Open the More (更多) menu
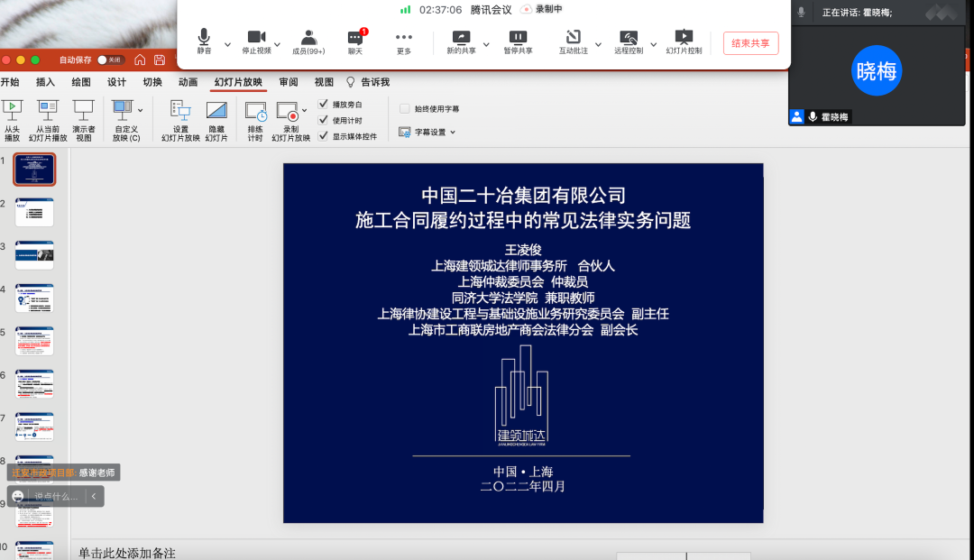This screenshot has width=974, height=560. pyautogui.click(x=404, y=41)
